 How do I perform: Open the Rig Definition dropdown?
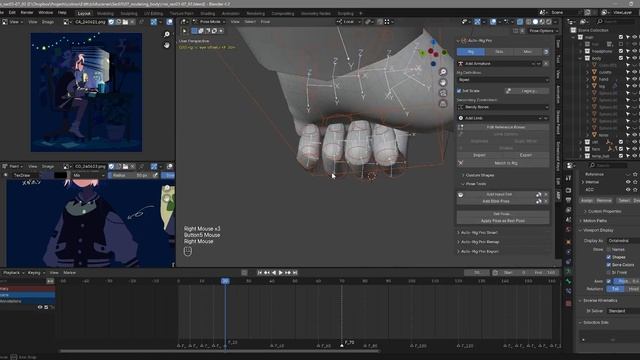tap(503, 80)
